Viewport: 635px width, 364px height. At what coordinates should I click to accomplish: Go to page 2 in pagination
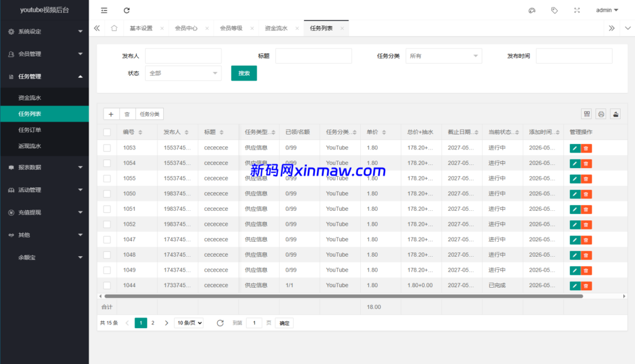tap(153, 323)
